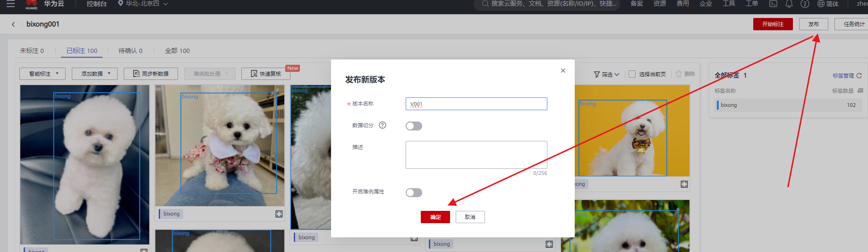This screenshot has width=868, height=252.
Task: Click the search magnifier in the top bar
Action: tap(485, 4)
